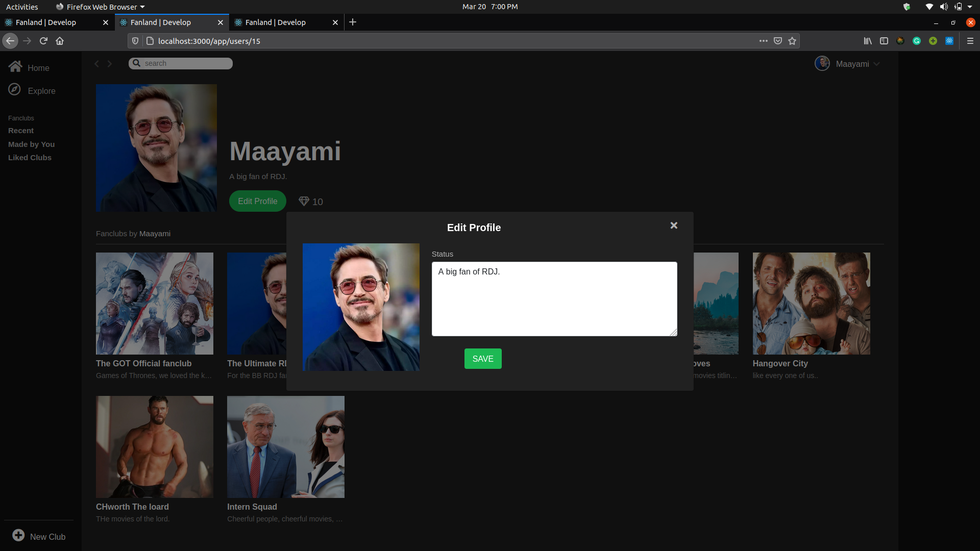Click the SAVE button in Edit Profile
The image size is (980, 551).
click(x=482, y=359)
